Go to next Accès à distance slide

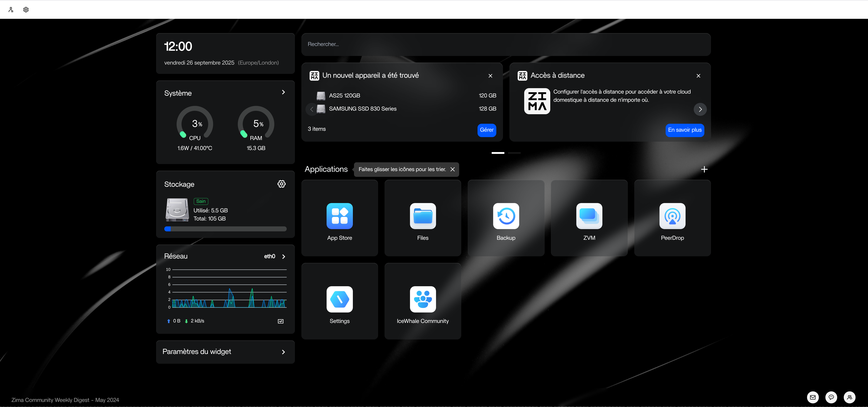click(700, 109)
